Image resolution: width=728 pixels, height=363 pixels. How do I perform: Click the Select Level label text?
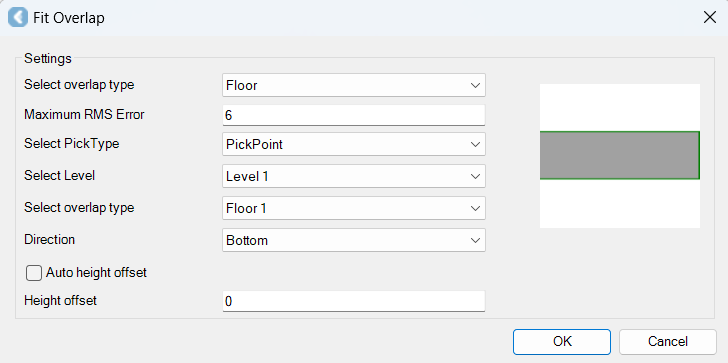pyautogui.click(x=59, y=175)
